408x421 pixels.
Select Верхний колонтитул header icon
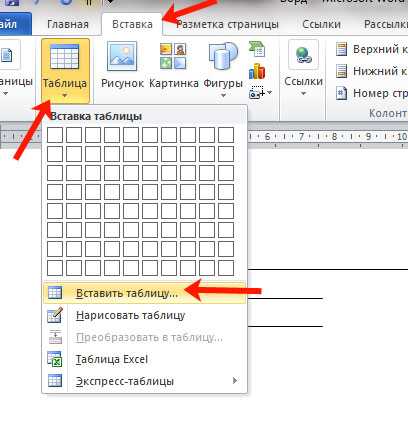tap(341, 49)
